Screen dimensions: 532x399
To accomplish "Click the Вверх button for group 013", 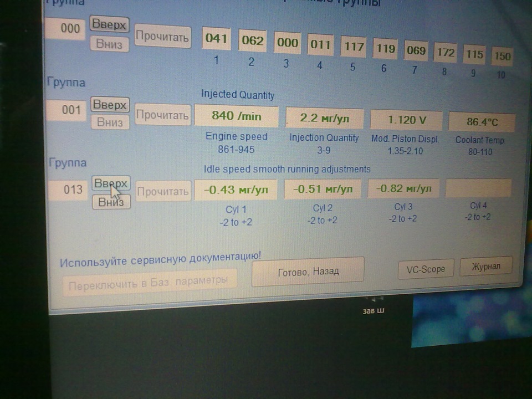I will [111, 183].
